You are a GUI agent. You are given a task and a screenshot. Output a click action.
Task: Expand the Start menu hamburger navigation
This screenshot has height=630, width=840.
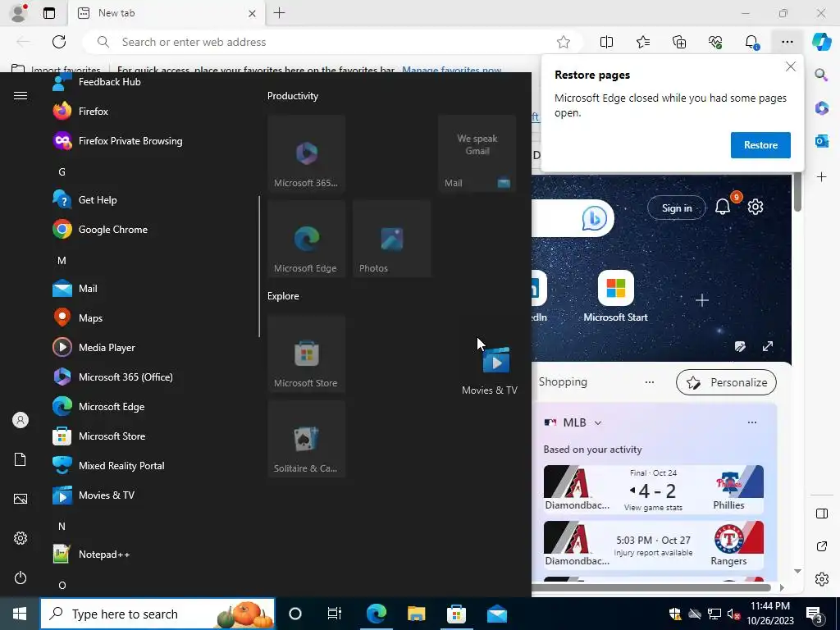tap(21, 96)
